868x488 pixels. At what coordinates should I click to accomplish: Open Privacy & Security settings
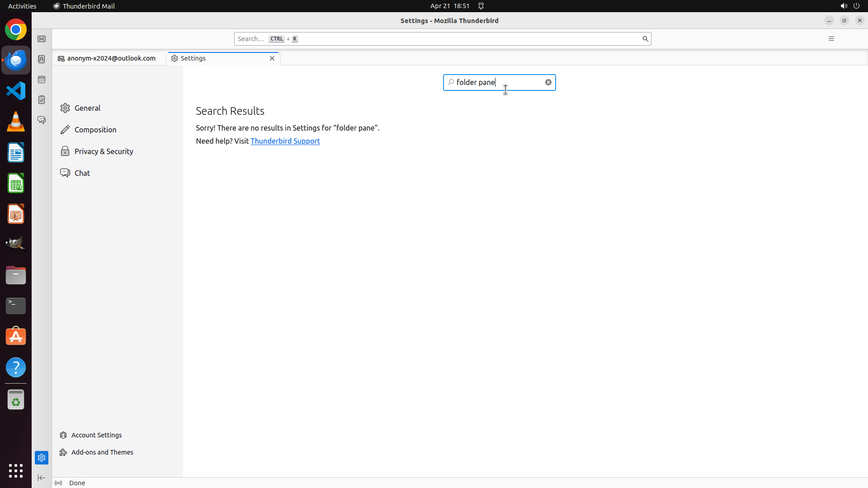(104, 151)
